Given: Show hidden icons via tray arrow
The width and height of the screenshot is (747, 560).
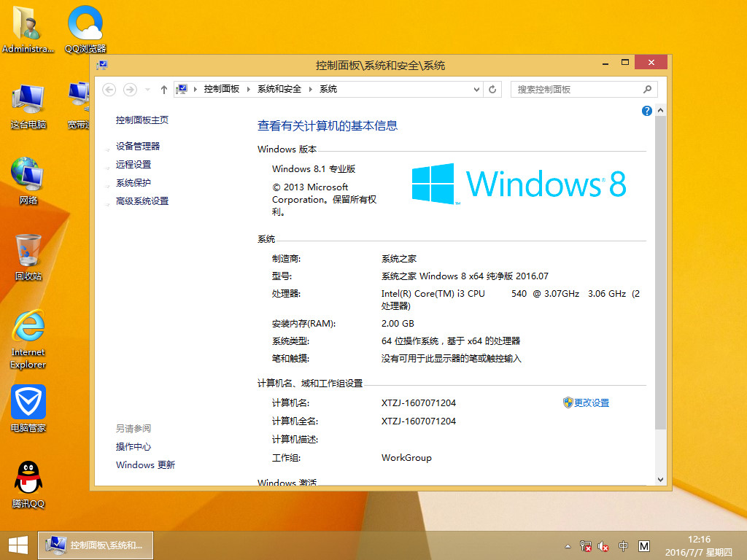Looking at the screenshot, I should [567, 545].
